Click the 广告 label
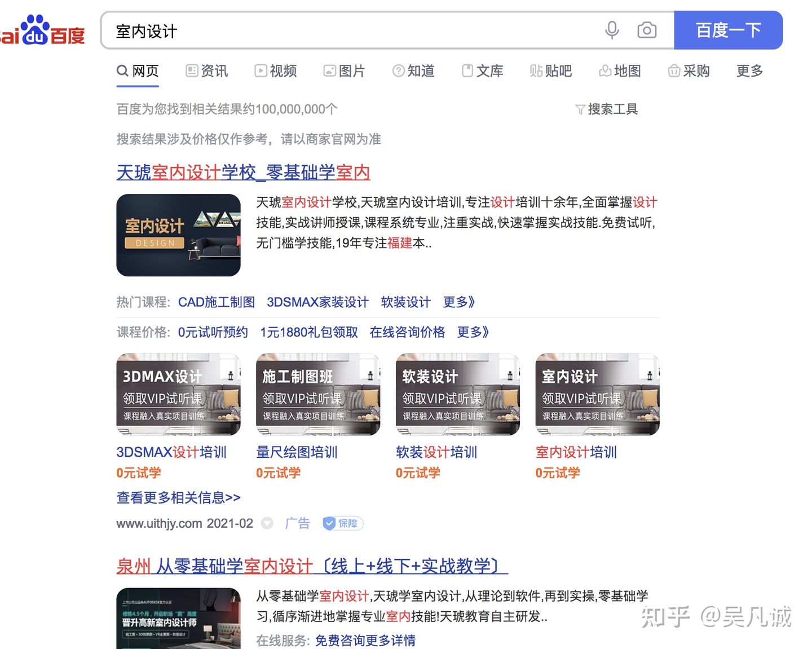 298,524
